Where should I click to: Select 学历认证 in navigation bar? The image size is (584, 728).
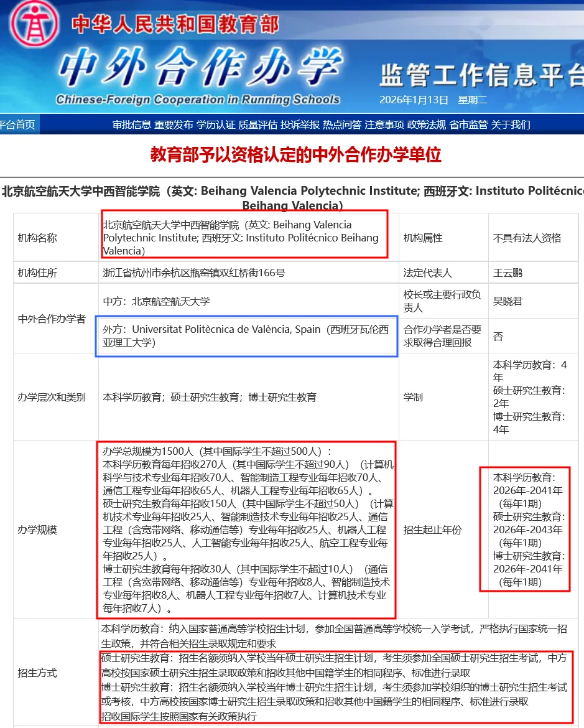tap(216, 124)
